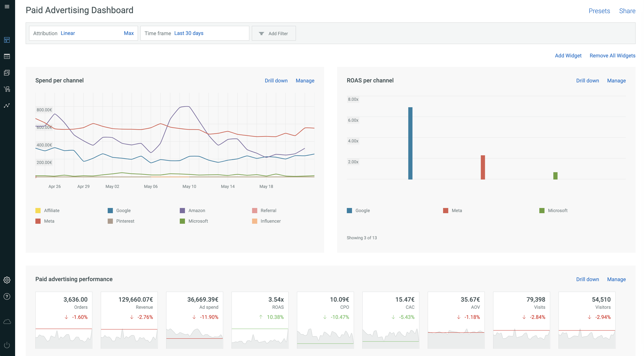Toggle Pinterest series in spend legend
Viewport: 644px width, 356px height.
121,221
